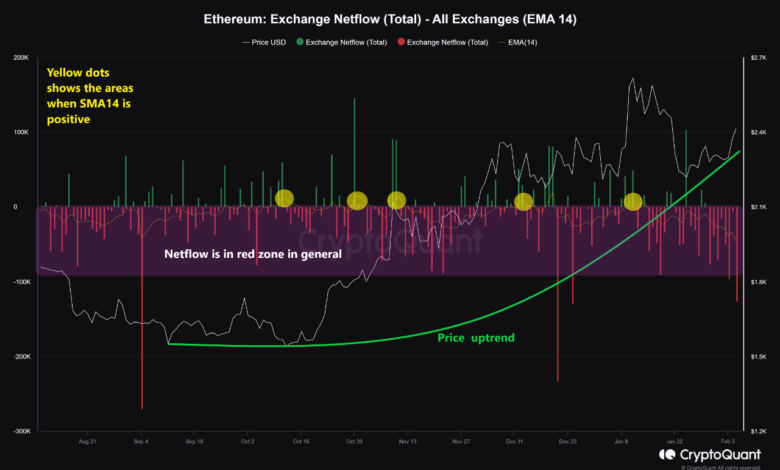Toggle the EMA(14) legend series
The width and height of the screenshot is (780, 470).
(x=520, y=41)
